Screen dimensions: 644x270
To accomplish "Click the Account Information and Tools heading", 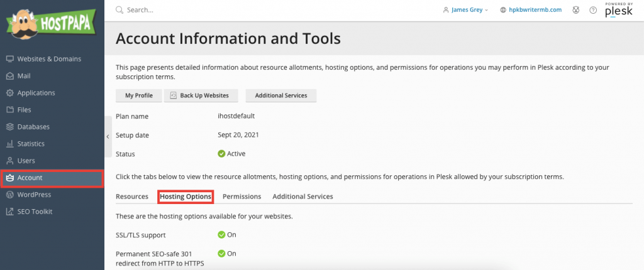I will pos(228,38).
